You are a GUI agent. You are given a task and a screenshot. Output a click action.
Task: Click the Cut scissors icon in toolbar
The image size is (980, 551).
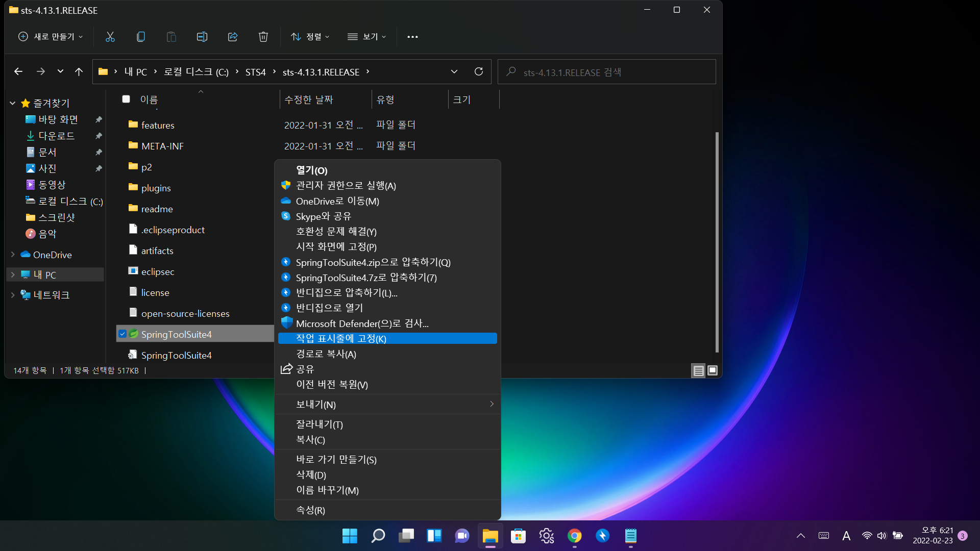110,37
